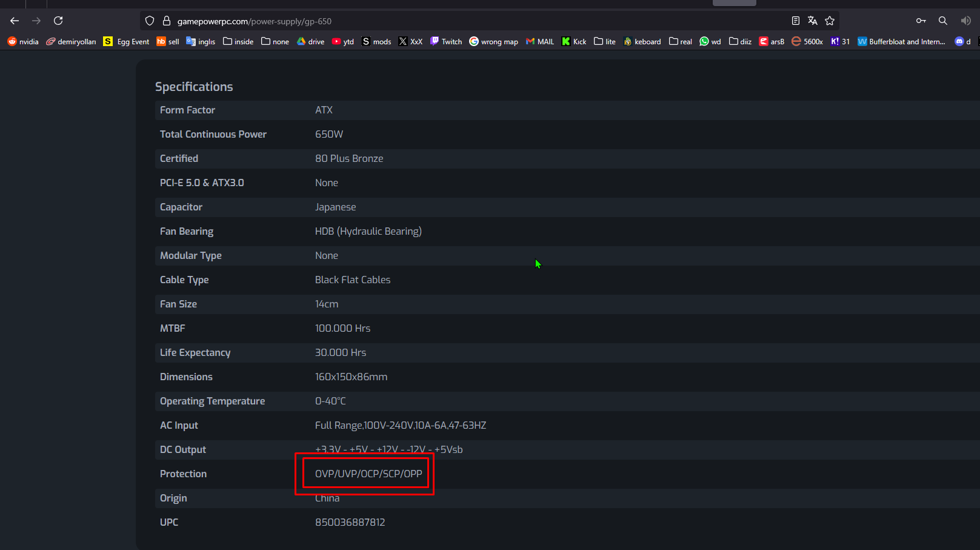This screenshot has width=980, height=550.
Task: Select the 160x150x86mm dimensions value
Action: pos(351,377)
